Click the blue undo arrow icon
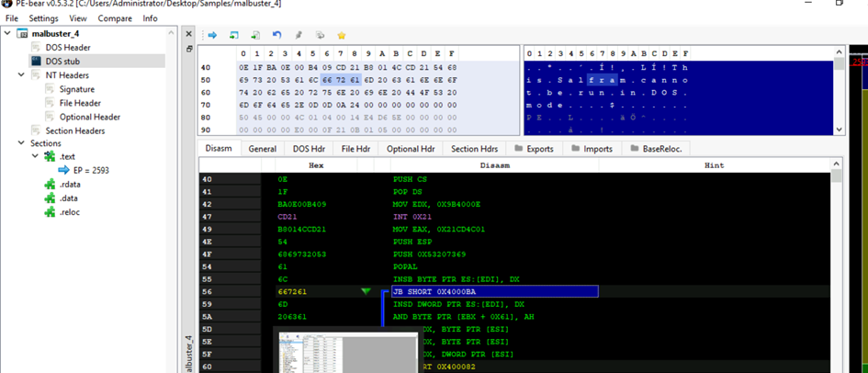This screenshot has height=373, width=868. (x=276, y=35)
